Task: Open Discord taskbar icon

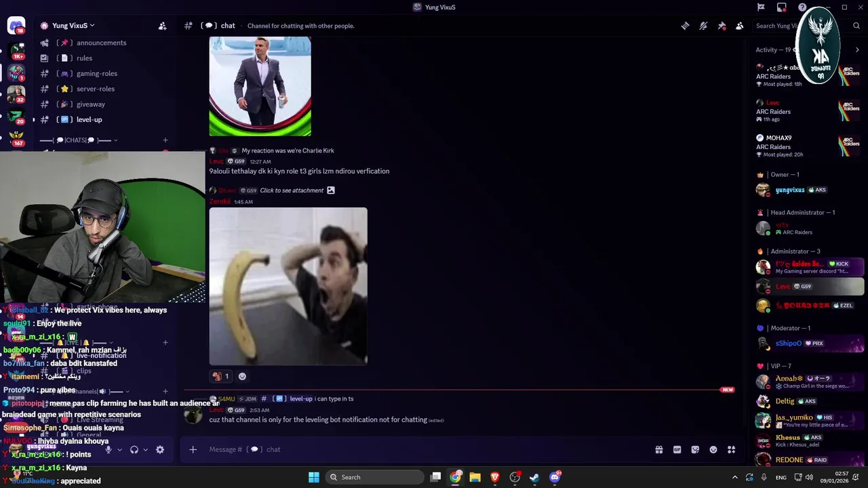Action: pyautogui.click(x=555, y=477)
